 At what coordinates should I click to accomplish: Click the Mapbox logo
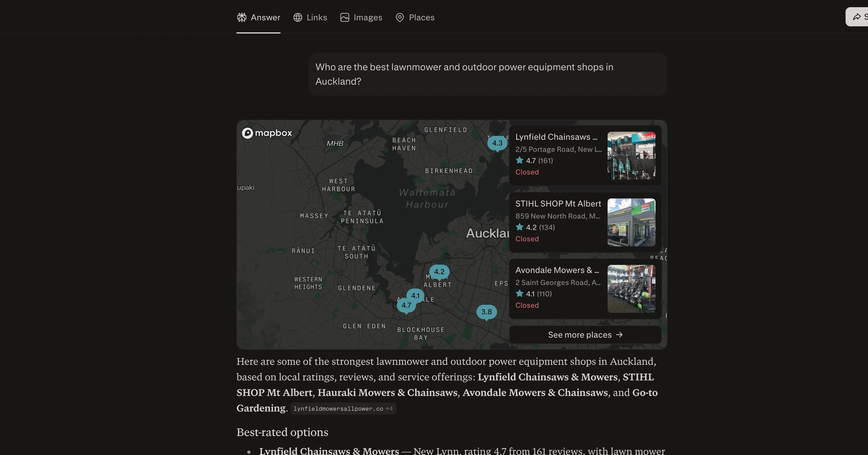pos(267,133)
